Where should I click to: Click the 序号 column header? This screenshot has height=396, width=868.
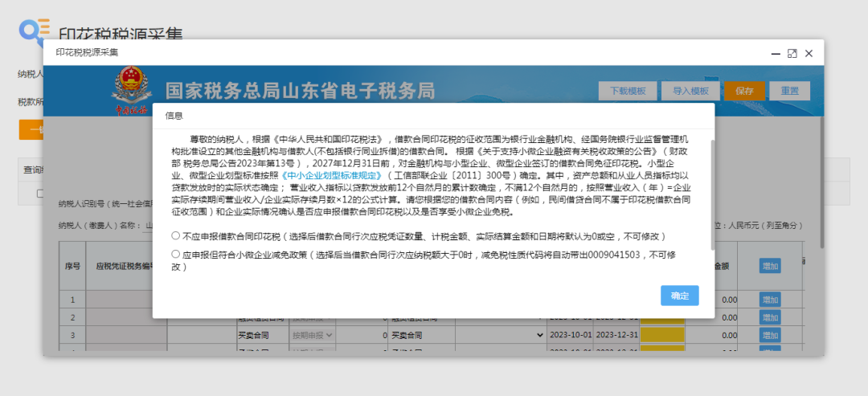[x=72, y=266]
